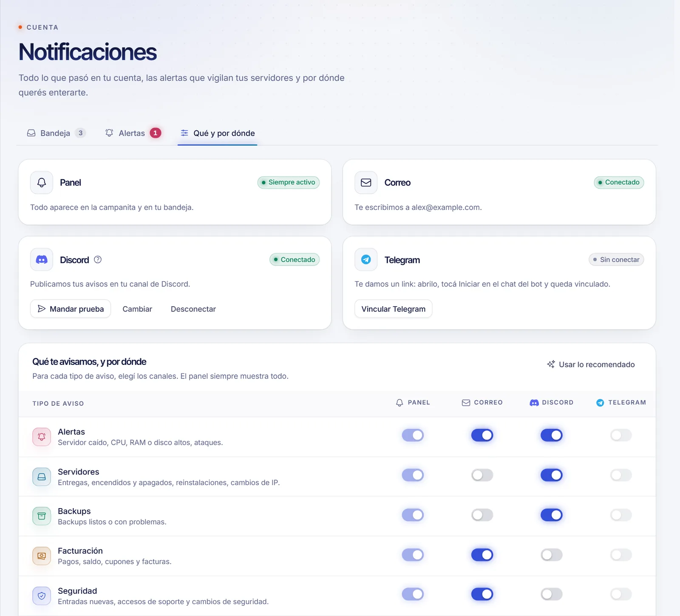Click the Discord column header icon
Image resolution: width=680 pixels, height=616 pixels.
coord(534,403)
